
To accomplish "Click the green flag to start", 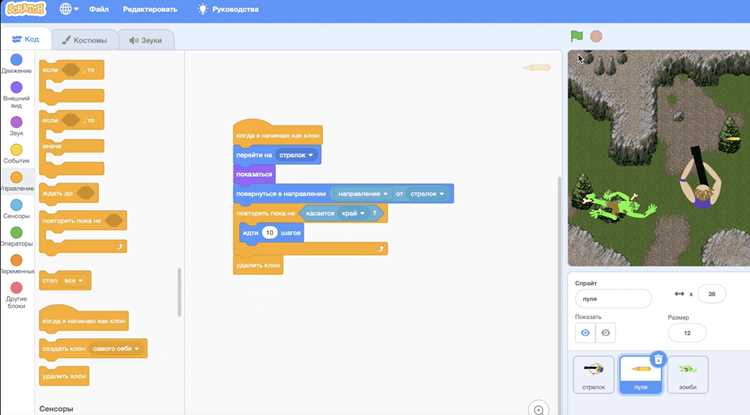I will (576, 36).
